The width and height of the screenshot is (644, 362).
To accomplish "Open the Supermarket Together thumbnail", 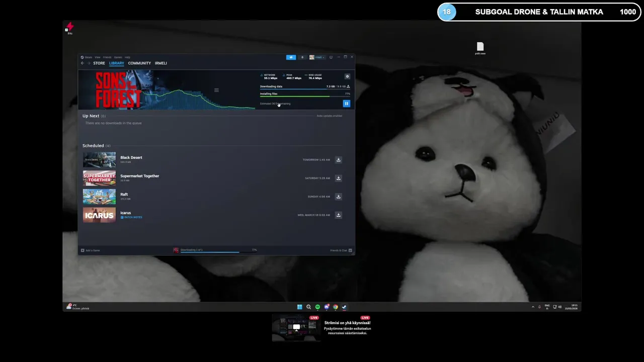I will pos(99,178).
